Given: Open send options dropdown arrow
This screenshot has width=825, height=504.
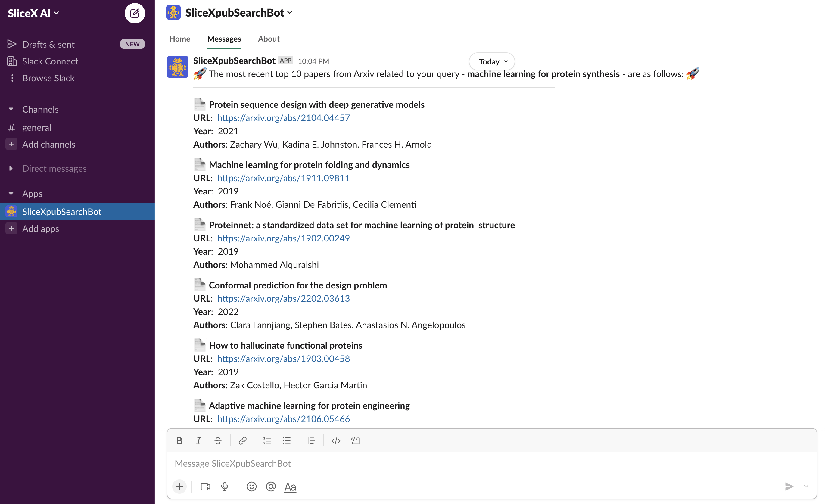Looking at the screenshot, I should 806,486.
